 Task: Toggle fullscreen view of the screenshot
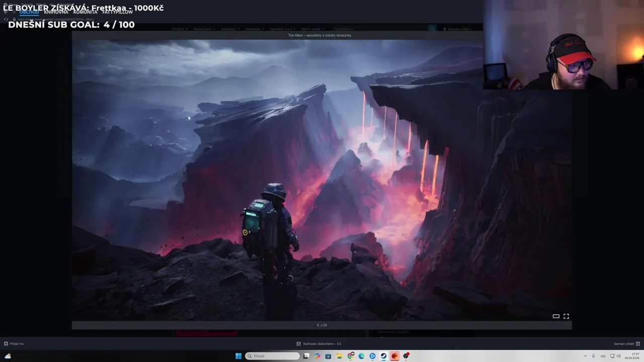pos(566,316)
